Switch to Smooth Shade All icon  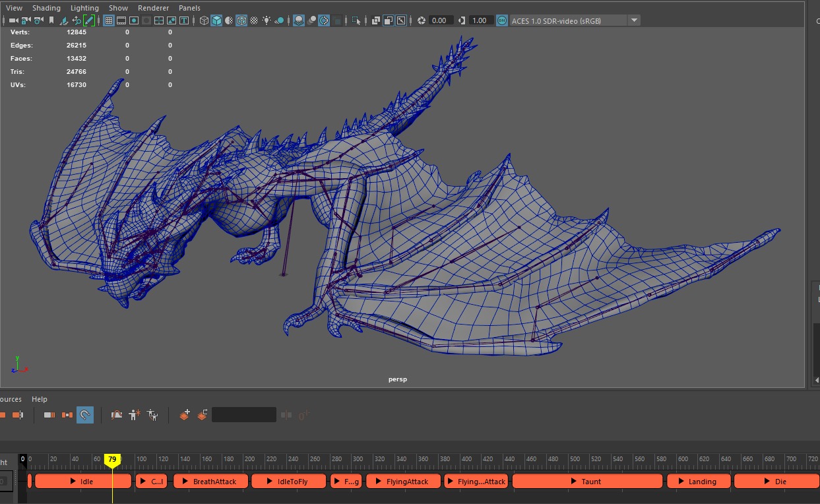coord(216,20)
